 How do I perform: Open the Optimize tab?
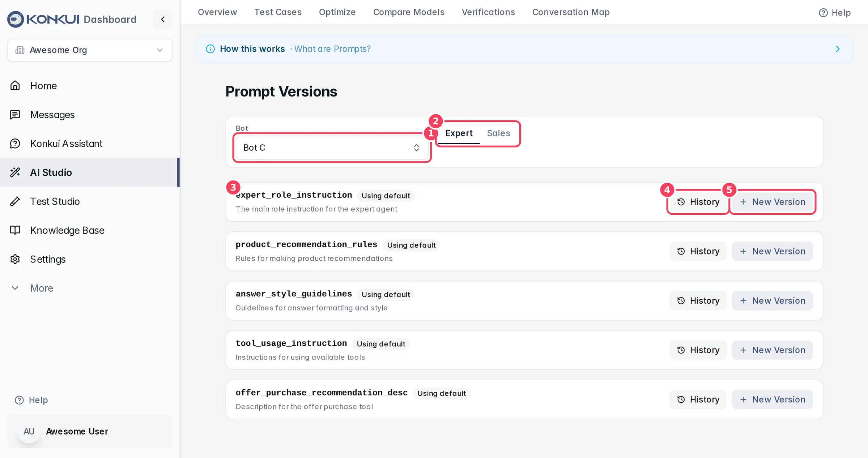[337, 12]
